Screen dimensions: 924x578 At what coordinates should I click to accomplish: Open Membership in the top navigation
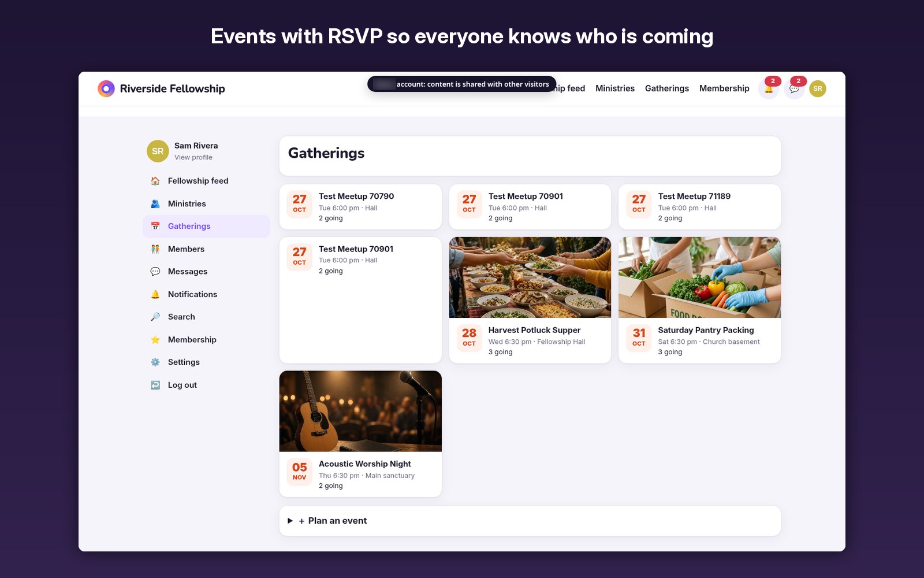pos(724,88)
